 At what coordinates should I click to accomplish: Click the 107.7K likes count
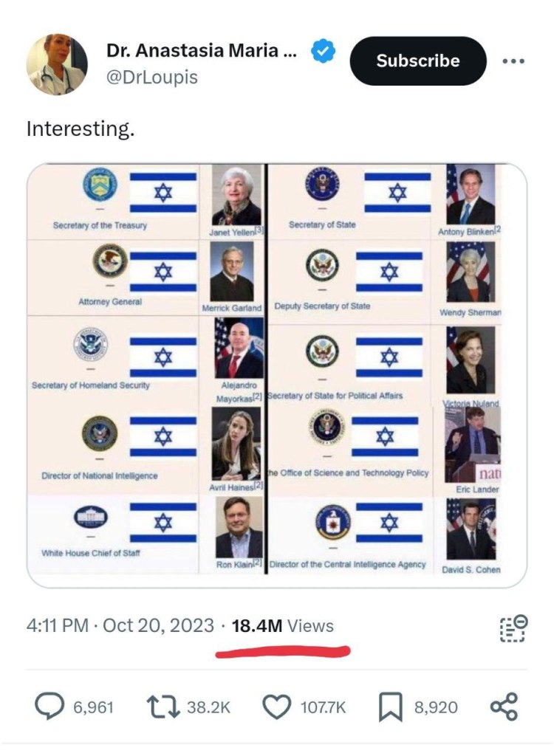click(323, 707)
